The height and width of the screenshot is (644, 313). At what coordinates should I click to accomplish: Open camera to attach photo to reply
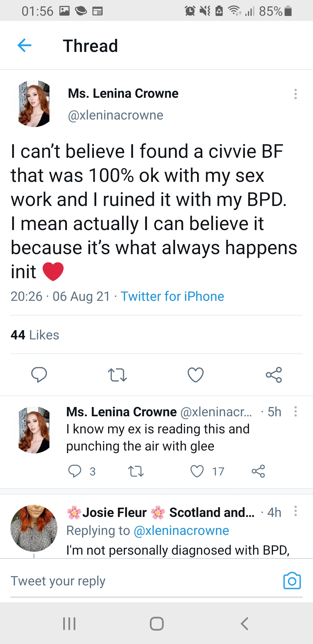[x=292, y=581]
